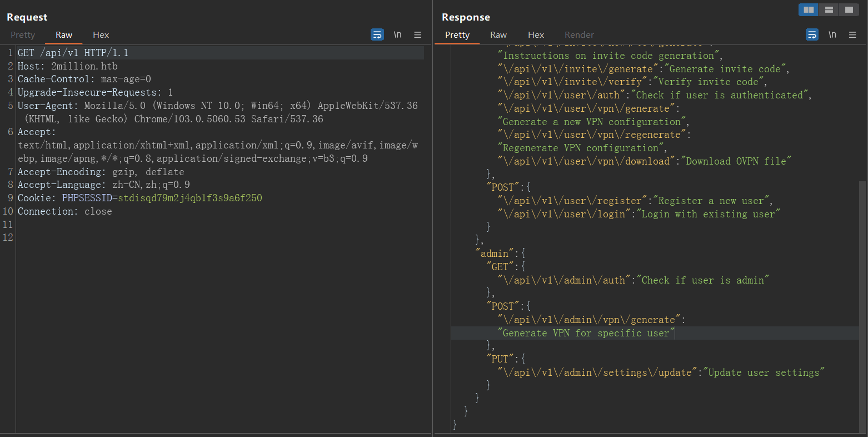Toggle word wrap in Response panel

pyautogui.click(x=812, y=34)
